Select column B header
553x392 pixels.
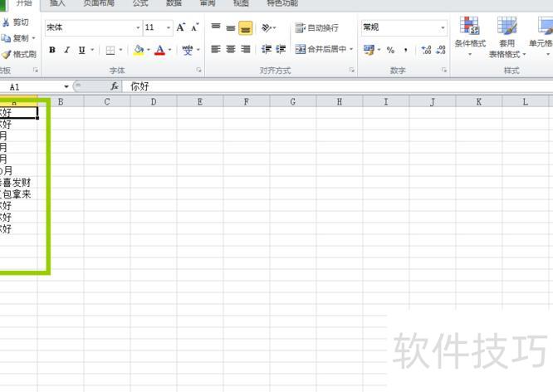61,102
